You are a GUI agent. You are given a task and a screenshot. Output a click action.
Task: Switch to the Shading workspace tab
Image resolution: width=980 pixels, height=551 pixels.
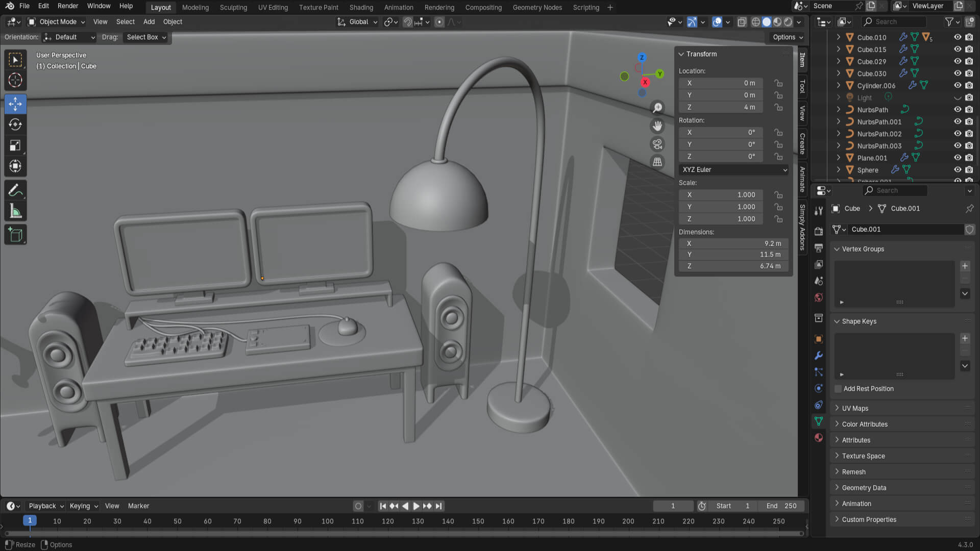[x=361, y=7]
